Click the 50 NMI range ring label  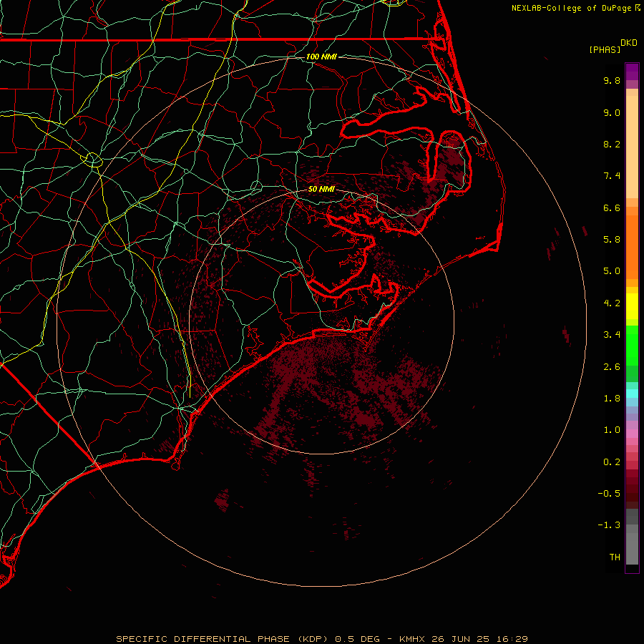coord(321,189)
